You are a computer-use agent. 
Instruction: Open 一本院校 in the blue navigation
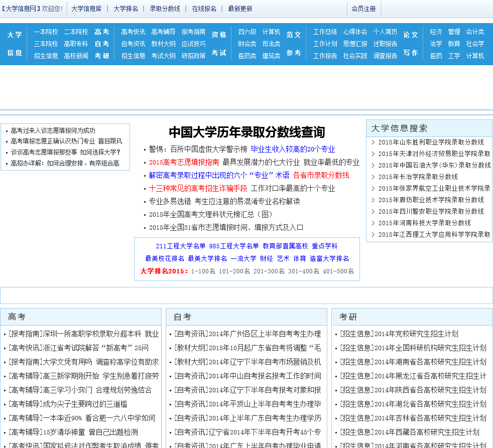[x=46, y=32]
